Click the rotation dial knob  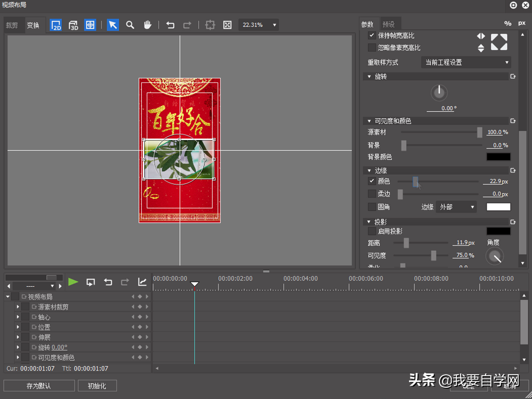pyautogui.click(x=439, y=93)
